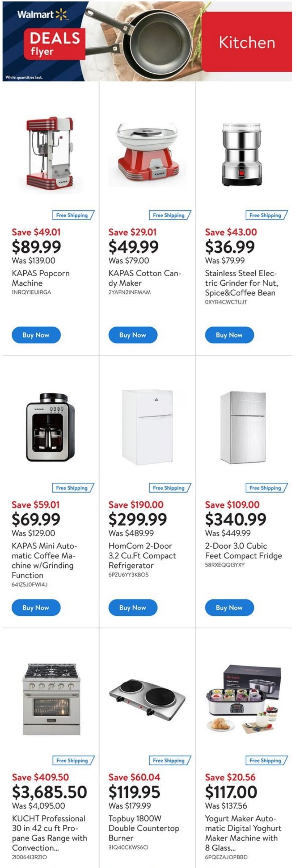Click Free Shipping badge on Yogurt Maker
Image resolution: width=297 pixels, height=868 pixels.
pyautogui.click(x=266, y=760)
